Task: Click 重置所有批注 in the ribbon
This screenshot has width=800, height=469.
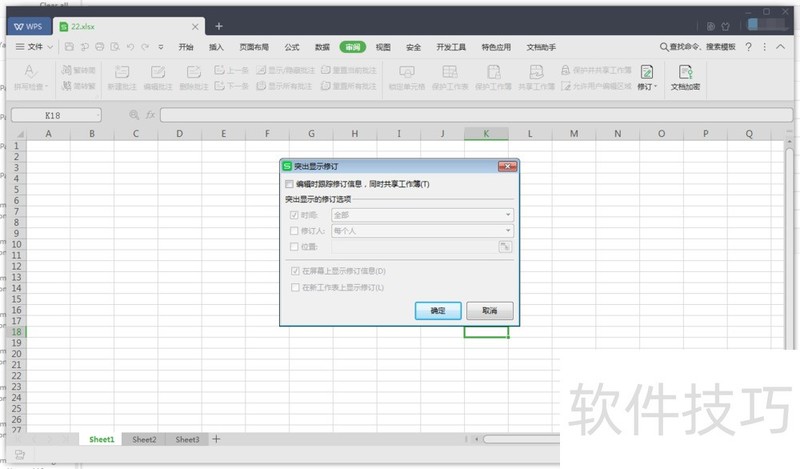Action: 348,86
